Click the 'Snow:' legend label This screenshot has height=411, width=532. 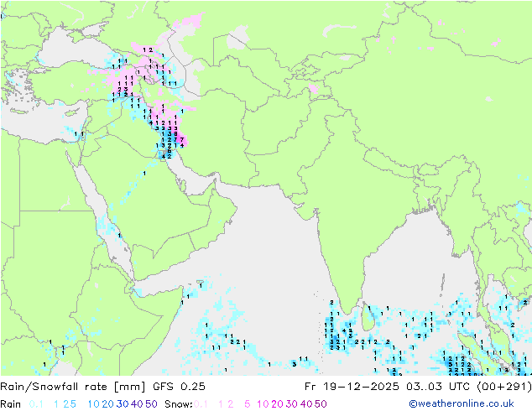point(179,404)
